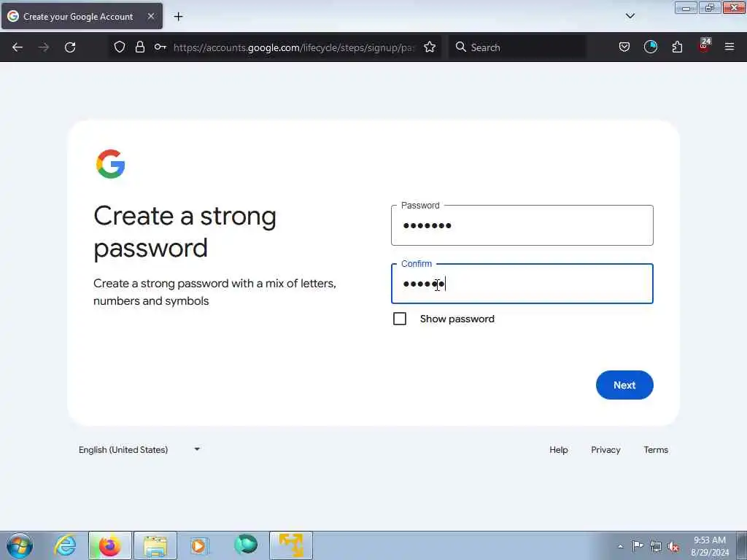Open the yellow arrows taskbar application
This screenshot has height=560, width=747.
pyautogui.click(x=291, y=545)
